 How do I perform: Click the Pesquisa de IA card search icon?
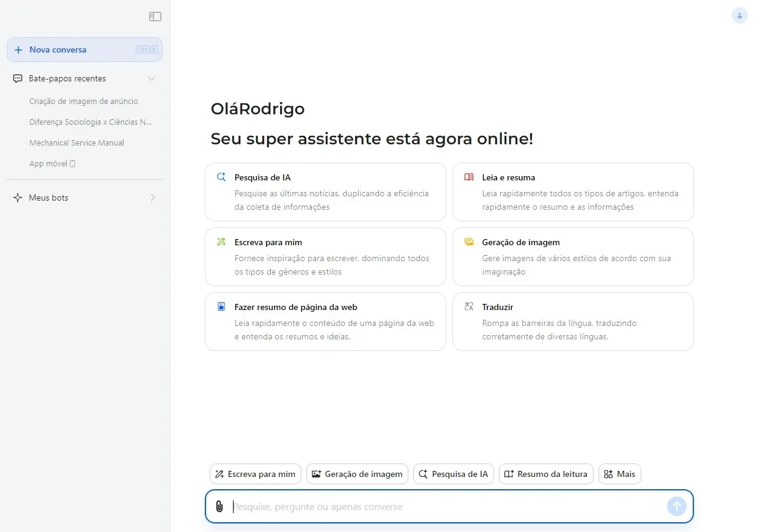point(221,177)
